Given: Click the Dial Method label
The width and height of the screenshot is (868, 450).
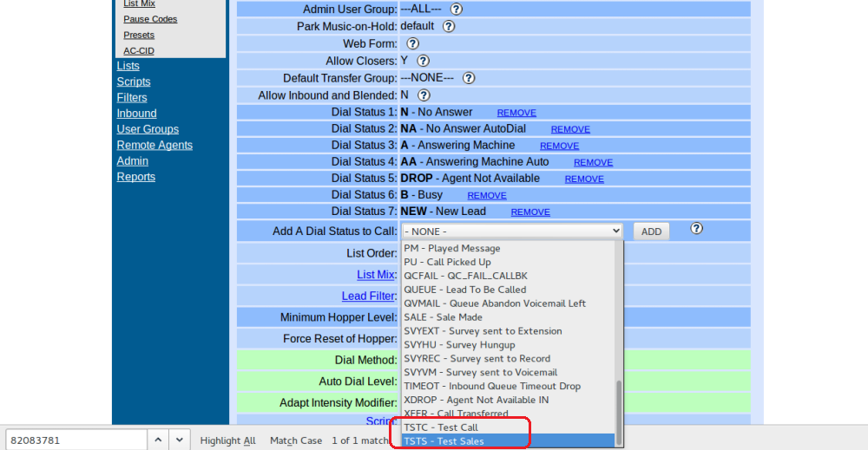Looking at the screenshot, I should (x=366, y=361).
